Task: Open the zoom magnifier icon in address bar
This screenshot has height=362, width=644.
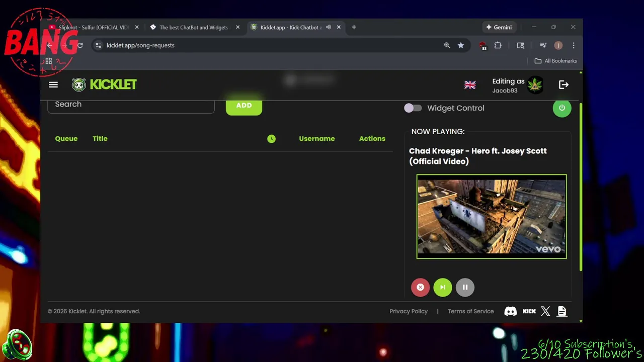Action: click(x=447, y=45)
